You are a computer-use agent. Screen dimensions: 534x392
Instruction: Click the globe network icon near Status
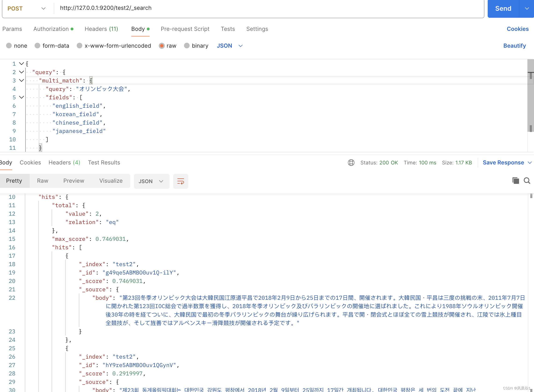(351, 163)
